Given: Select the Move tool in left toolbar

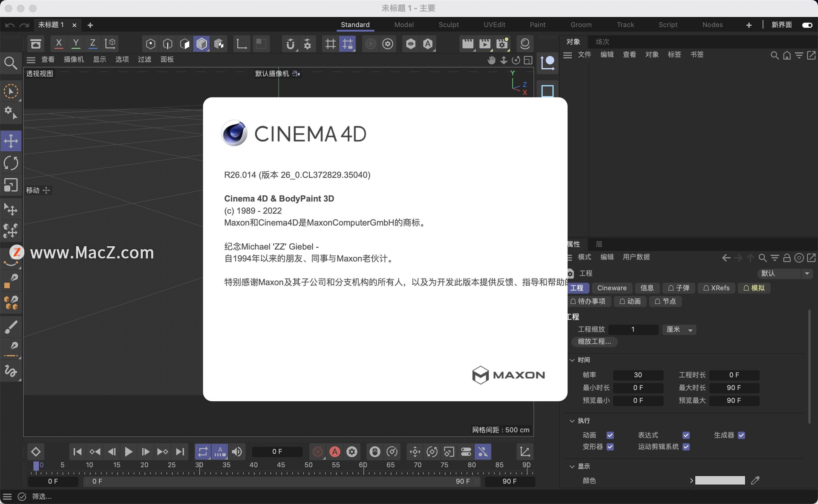Looking at the screenshot, I should [11, 141].
